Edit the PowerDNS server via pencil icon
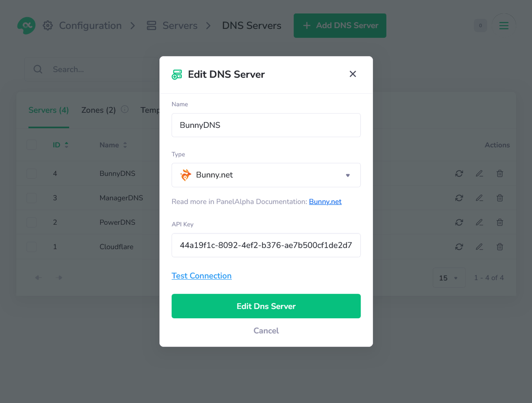This screenshot has width=532, height=403. coord(479,222)
